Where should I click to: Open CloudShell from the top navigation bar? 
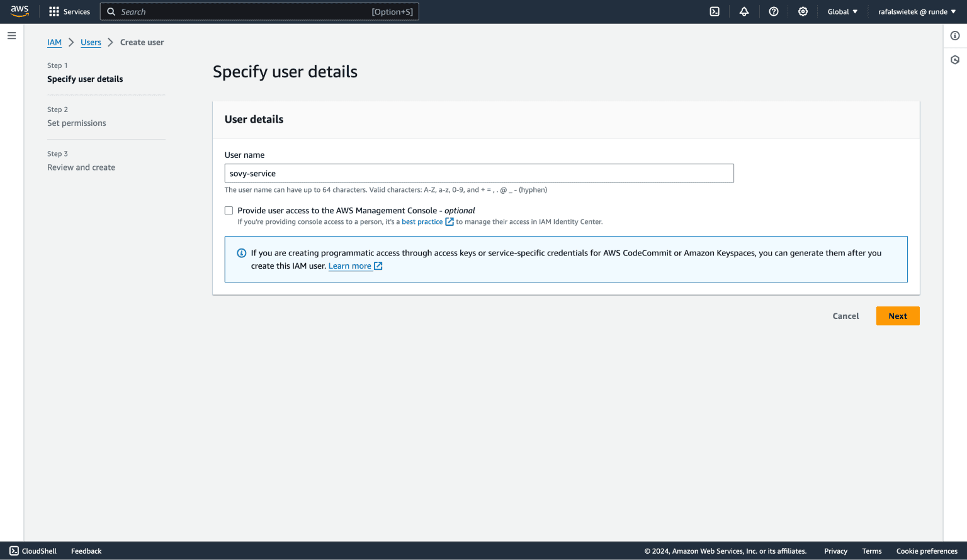[714, 11]
